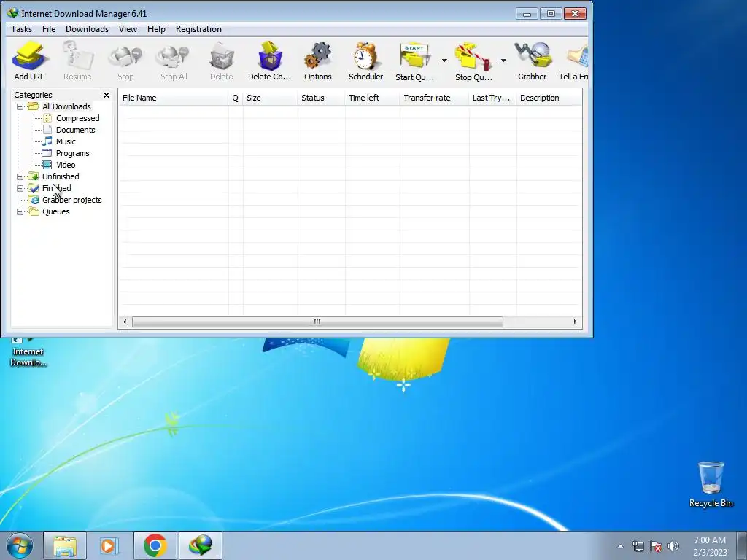
Task: Open the Registration menu
Action: (x=198, y=29)
